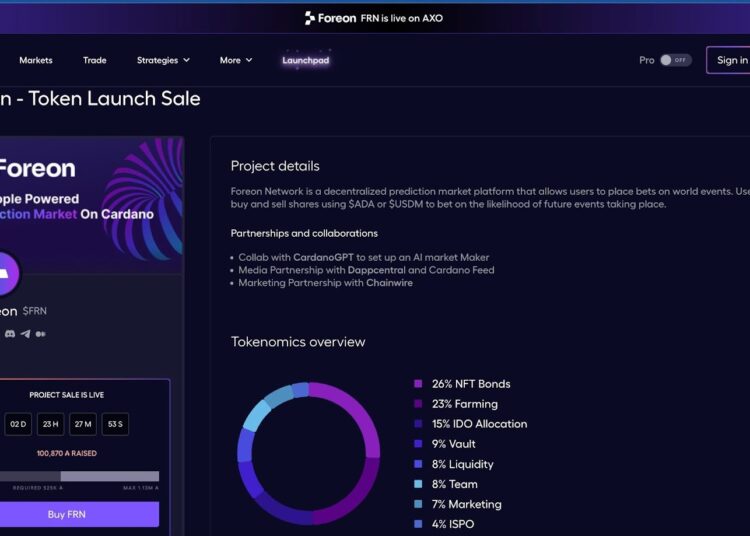This screenshot has width=750, height=536.
Task: Expand the Strategies dropdown menu
Action: click(x=163, y=60)
